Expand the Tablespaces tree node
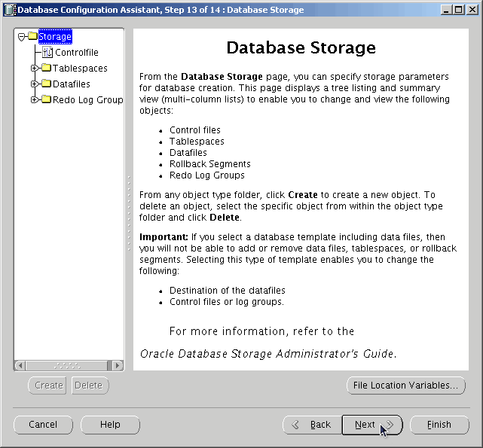483x448 pixels. click(35, 69)
